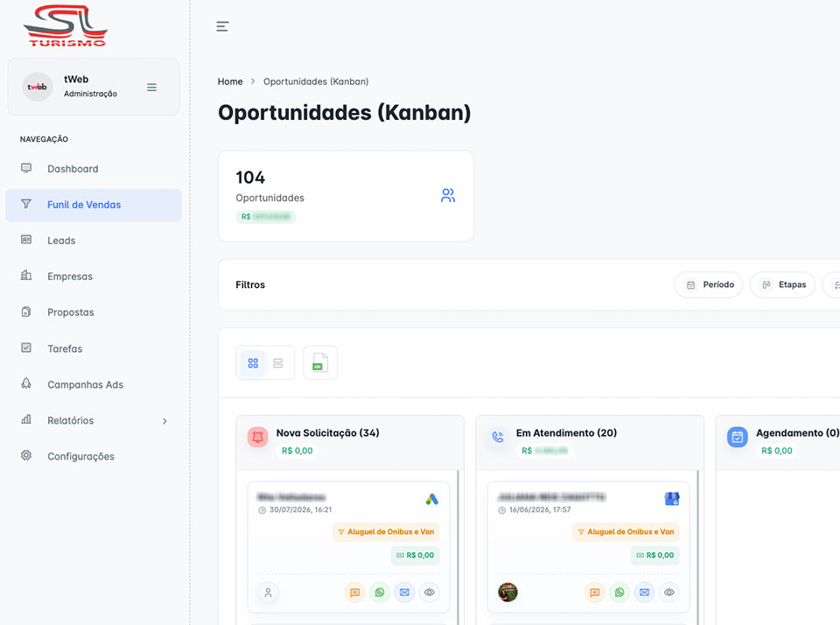Click the Configurações gear icon
Viewport: 840px width, 625px height.
[26, 455]
